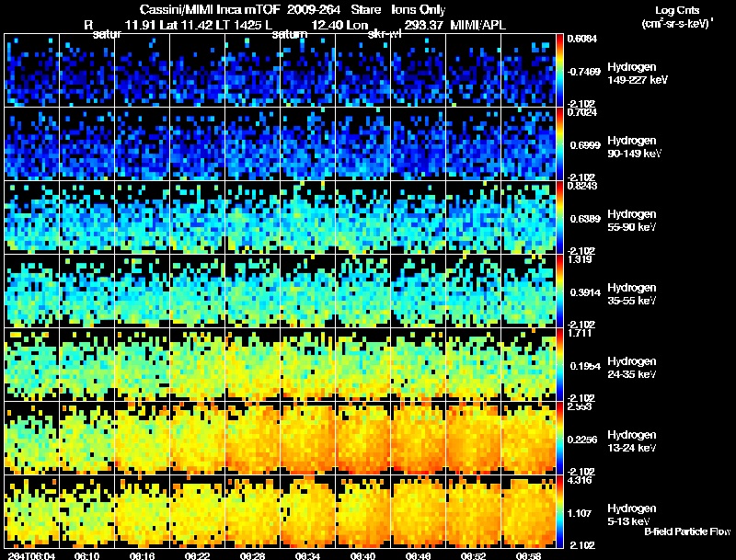Click the '06:40' time axis label

coord(362,555)
